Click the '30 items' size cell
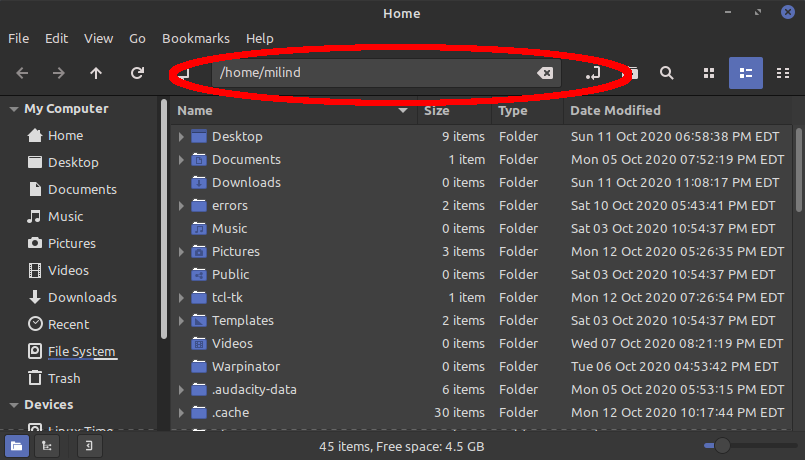 459,413
